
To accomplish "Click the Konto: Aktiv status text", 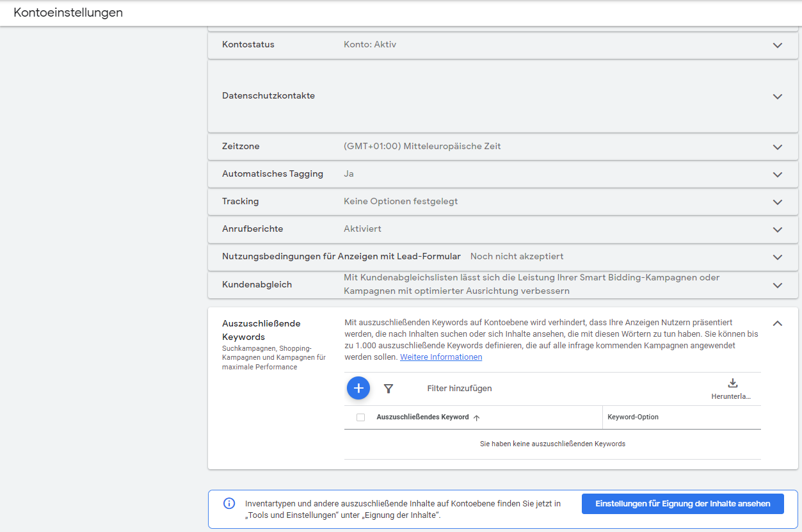I will [370, 45].
